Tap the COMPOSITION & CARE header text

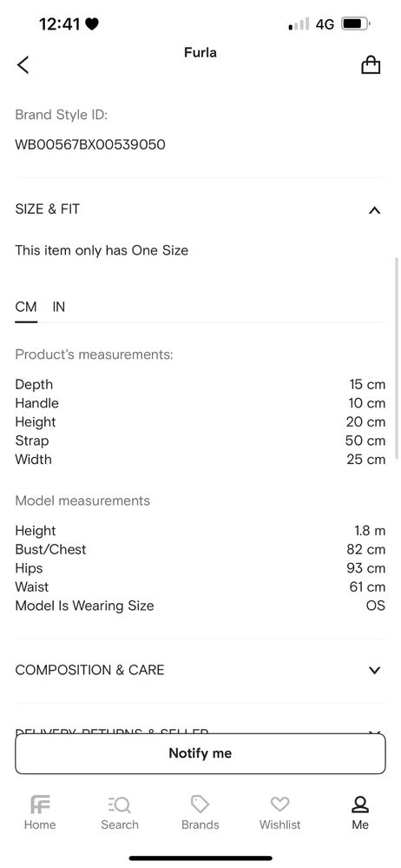click(89, 671)
